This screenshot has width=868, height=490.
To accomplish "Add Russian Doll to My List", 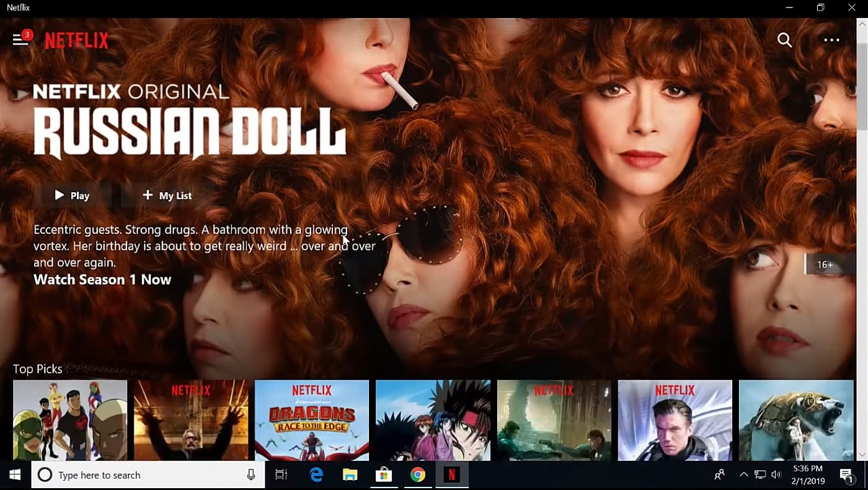I will 166,195.
